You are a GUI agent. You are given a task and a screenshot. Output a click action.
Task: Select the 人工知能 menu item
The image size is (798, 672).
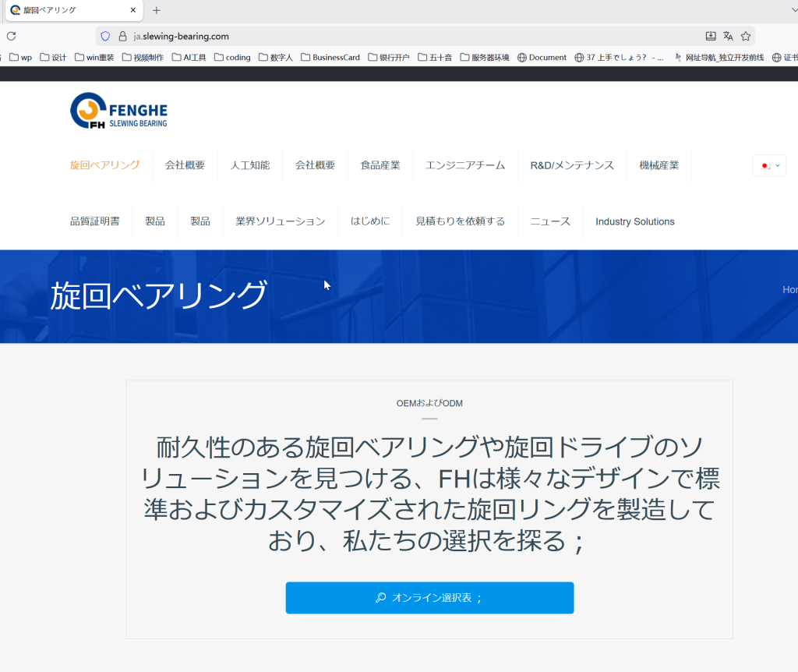[249, 165]
